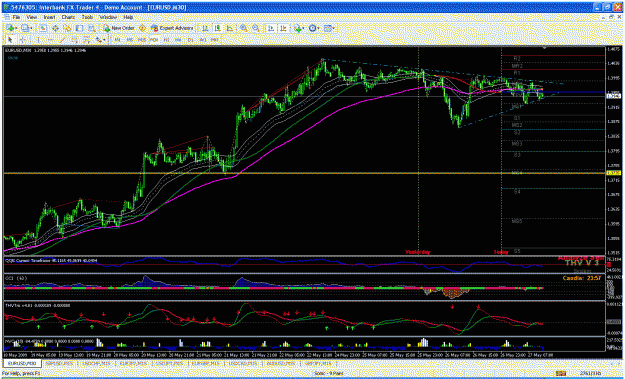Open the File menu
This screenshot has width=625, height=379.
[x=16, y=18]
